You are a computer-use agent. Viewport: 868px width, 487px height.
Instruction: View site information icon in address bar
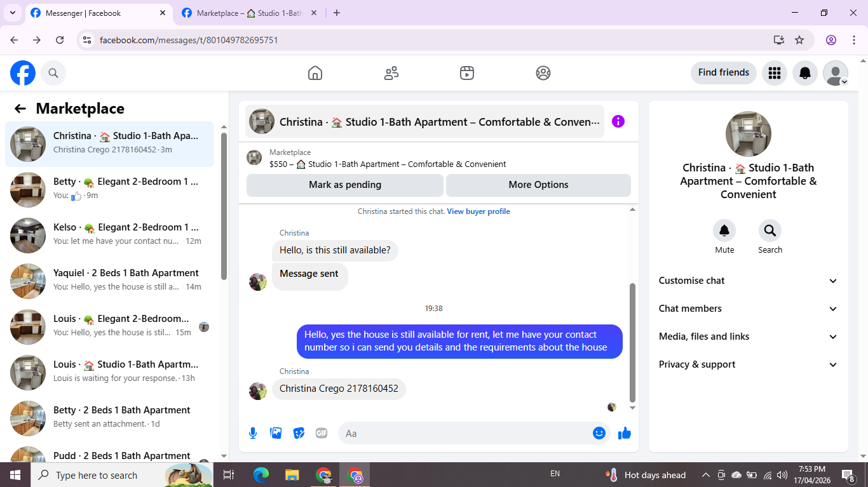click(x=88, y=40)
